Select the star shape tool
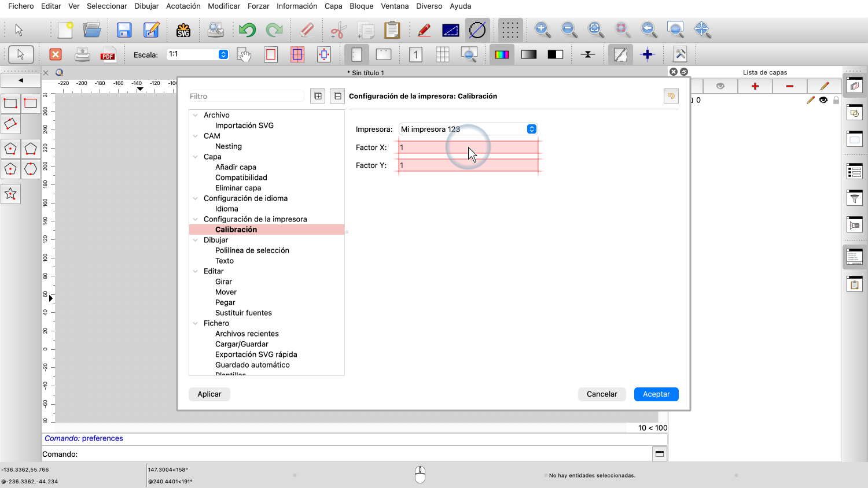 [10, 194]
